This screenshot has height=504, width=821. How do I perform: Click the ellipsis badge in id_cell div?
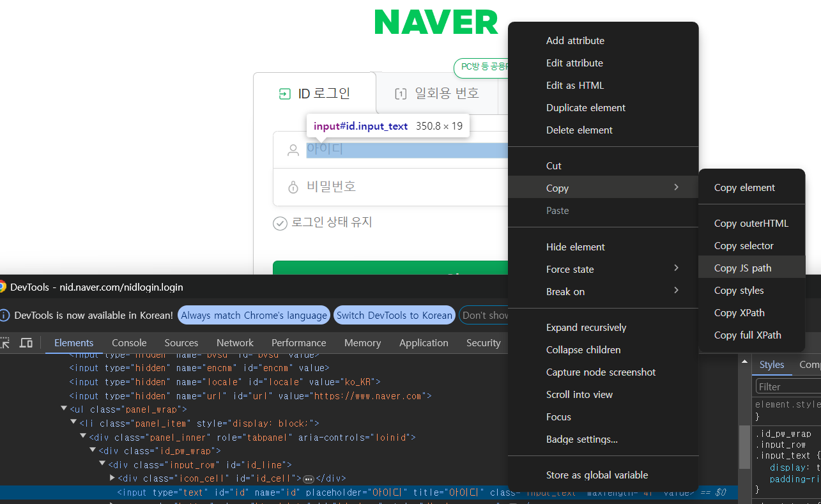[309, 478]
